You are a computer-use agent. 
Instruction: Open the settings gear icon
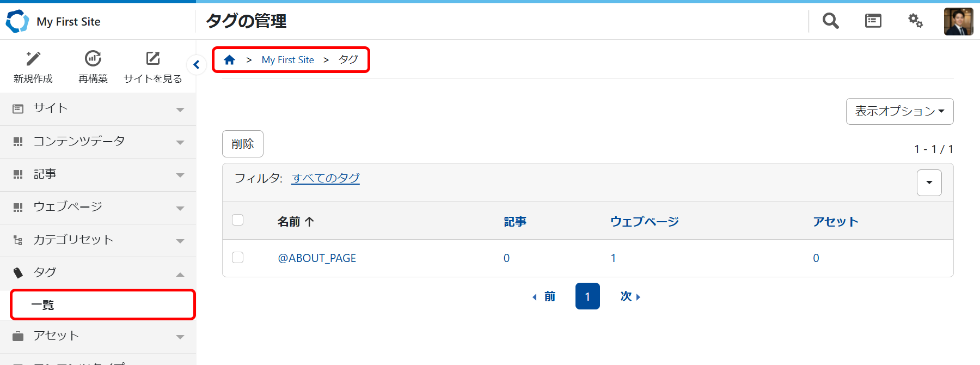tap(915, 21)
